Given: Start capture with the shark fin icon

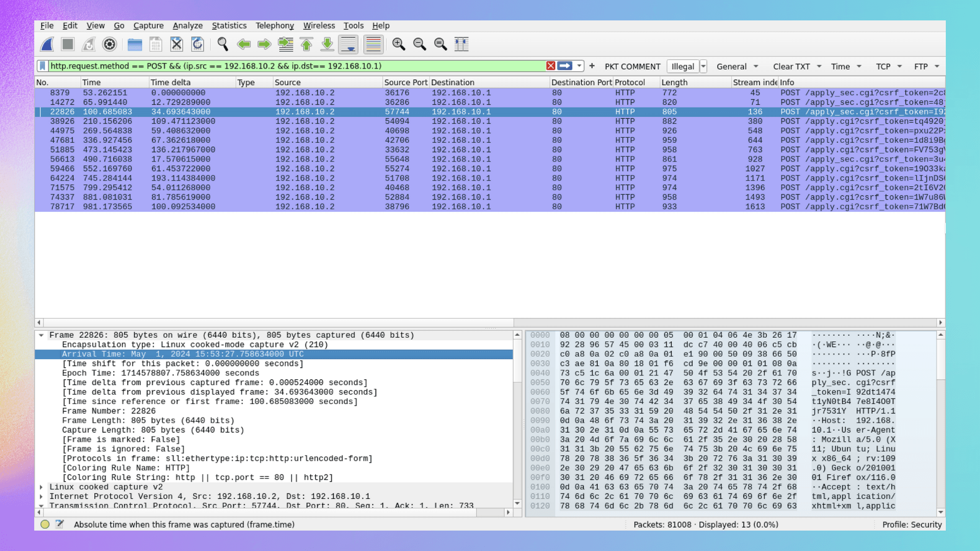Looking at the screenshot, I should (47, 44).
